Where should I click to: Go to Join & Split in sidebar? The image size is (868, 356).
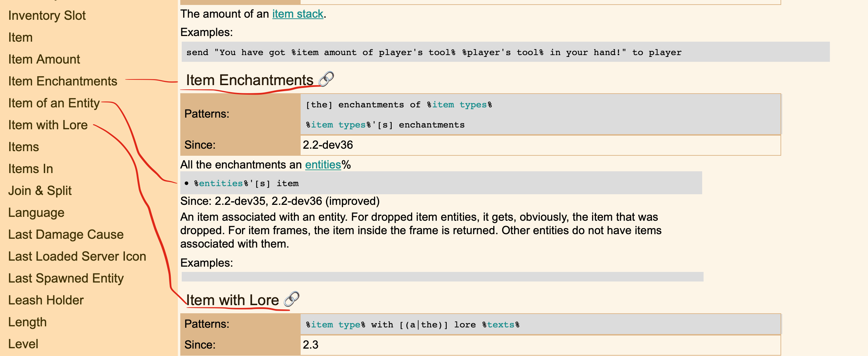(x=40, y=191)
